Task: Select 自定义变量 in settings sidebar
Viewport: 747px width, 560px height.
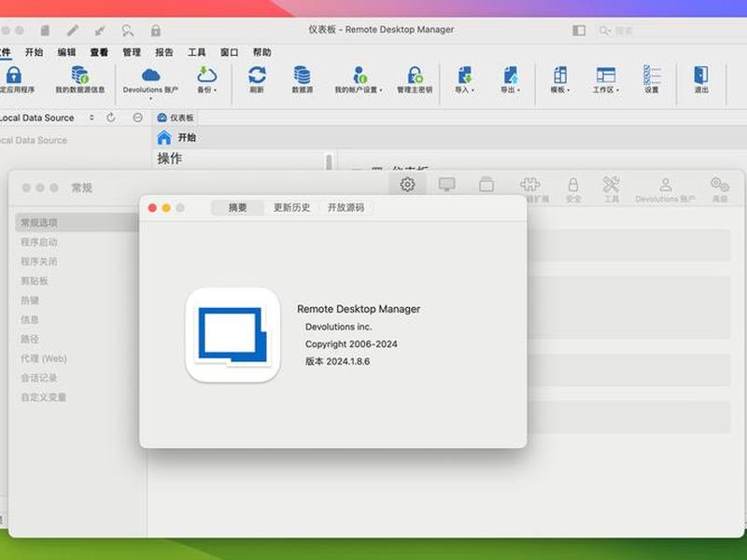Action: click(43, 398)
